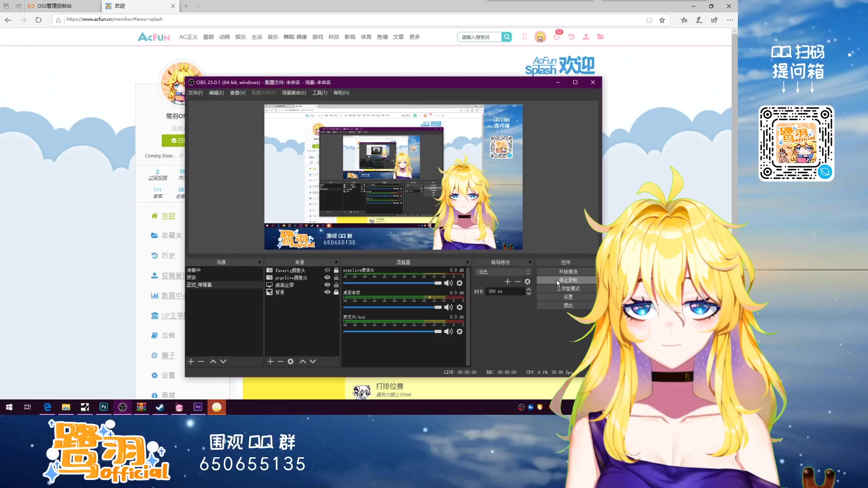This screenshot has width=868, height=488.
Task: Open source properties via the gear icon
Action: (291, 361)
